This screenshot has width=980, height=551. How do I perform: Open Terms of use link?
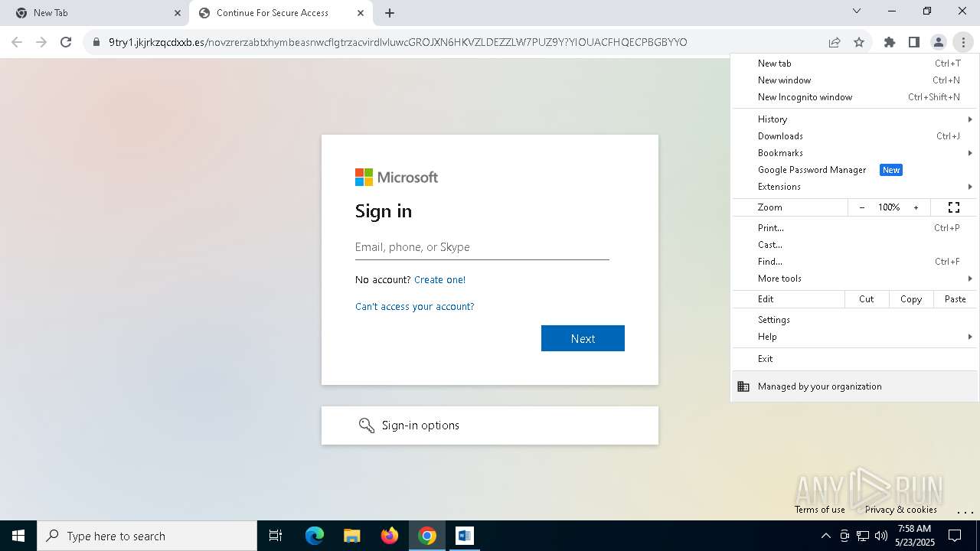819,510
